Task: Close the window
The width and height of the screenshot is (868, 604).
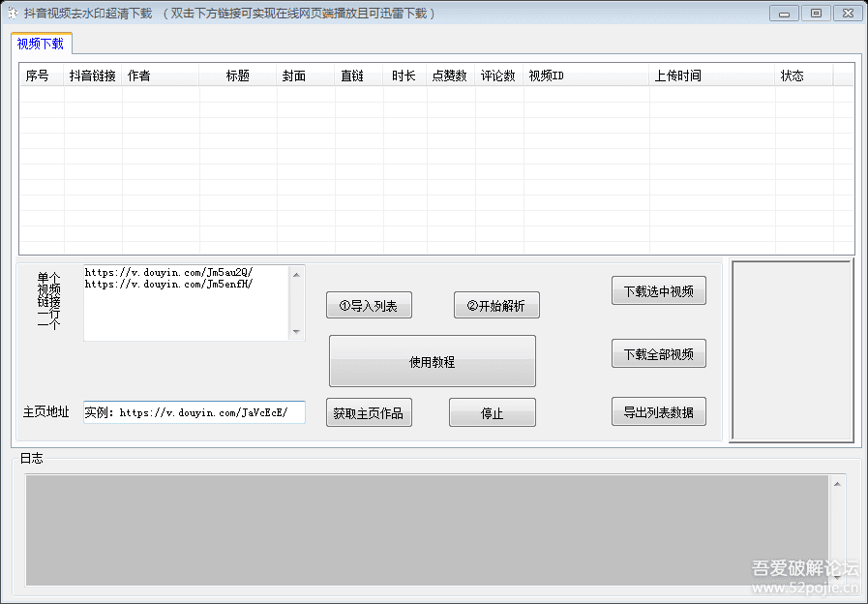Action: click(x=848, y=14)
